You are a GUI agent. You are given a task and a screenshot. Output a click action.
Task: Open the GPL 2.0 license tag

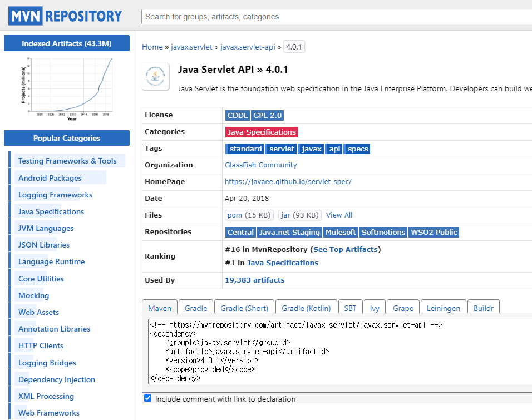267,115
